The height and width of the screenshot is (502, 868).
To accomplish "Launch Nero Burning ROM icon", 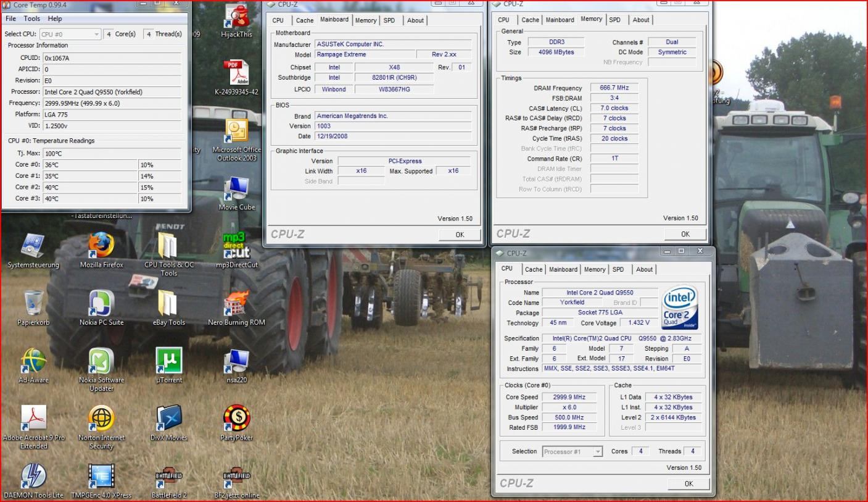I will pyautogui.click(x=236, y=308).
